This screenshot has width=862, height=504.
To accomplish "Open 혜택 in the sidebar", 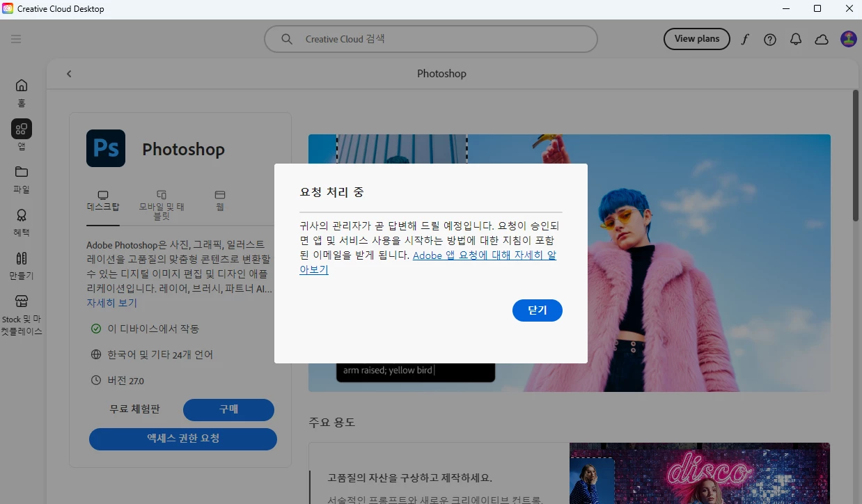I will [x=22, y=223].
